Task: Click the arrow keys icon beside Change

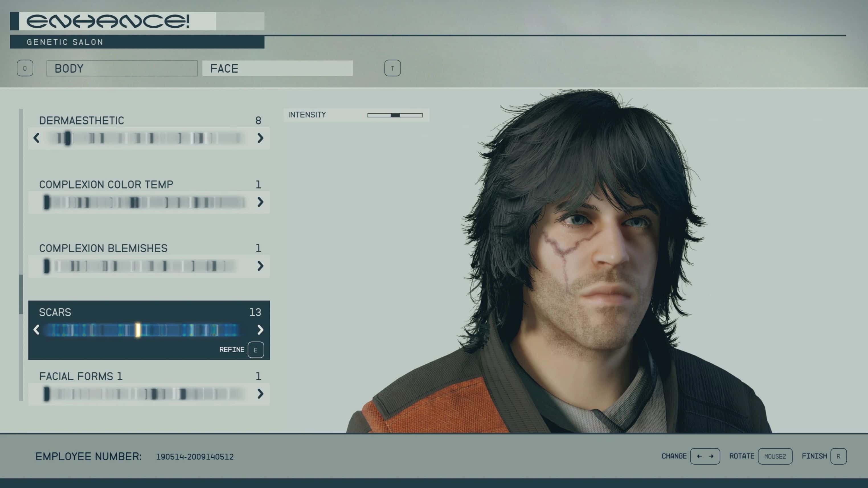Action: (x=705, y=456)
